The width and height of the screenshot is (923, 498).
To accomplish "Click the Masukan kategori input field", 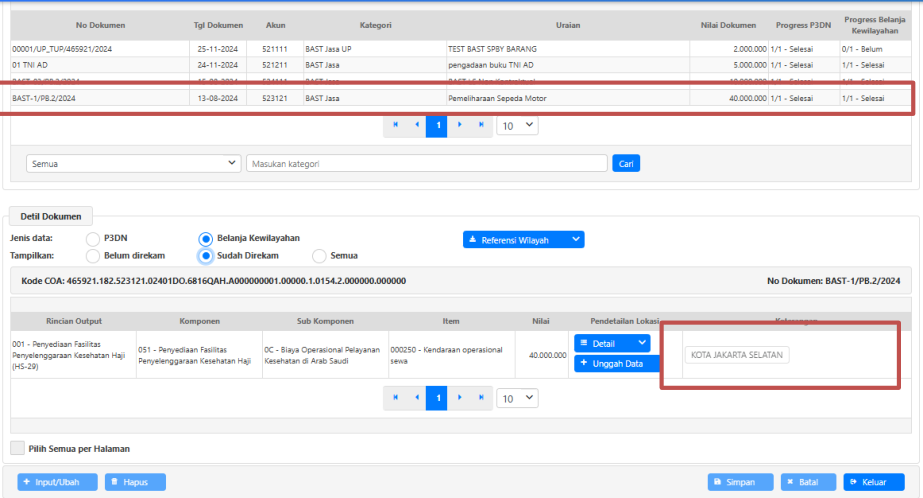I will click(x=426, y=163).
